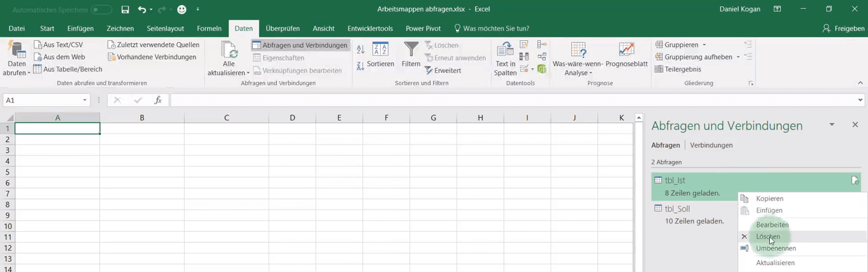The width and height of the screenshot is (868, 272).
Task: Click the Undo arrow icon
Action: [x=142, y=10]
